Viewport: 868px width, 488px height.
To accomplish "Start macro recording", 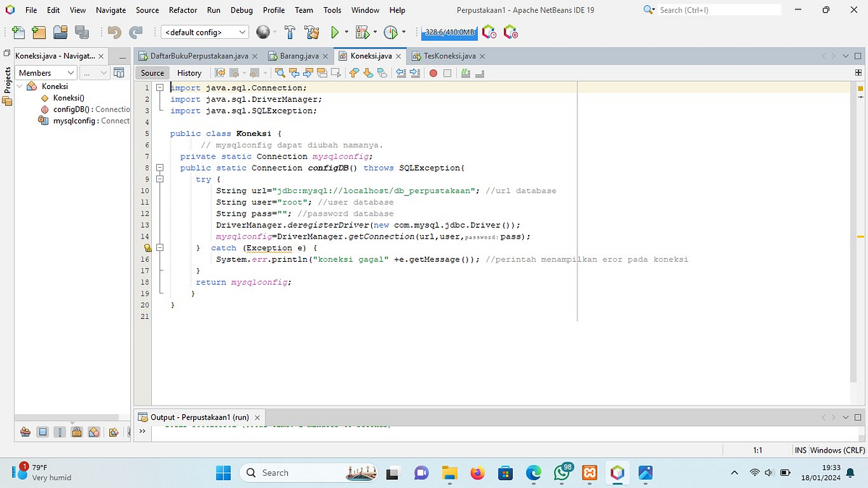I will pyautogui.click(x=433, y=73).
